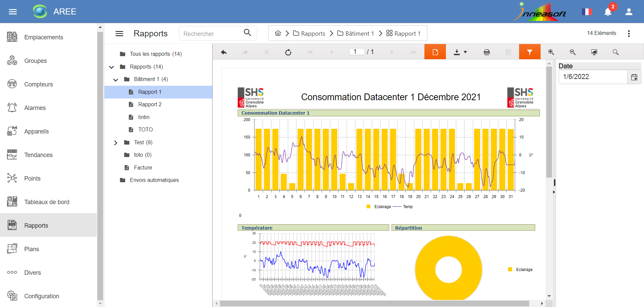Go to Alarmes in the sidebar
The image size is (644, 307).
coord(35,108)
